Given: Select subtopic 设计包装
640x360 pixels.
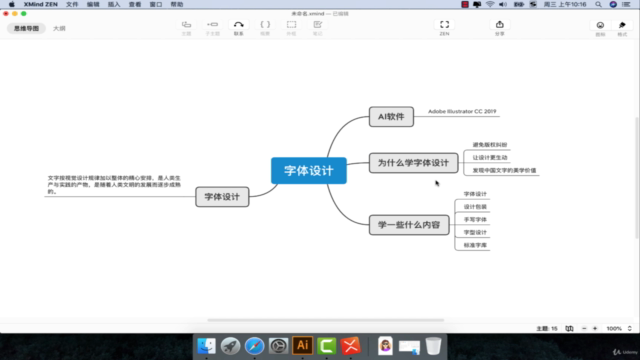Looking at the screenshot, I should click(x=475, y=207).
